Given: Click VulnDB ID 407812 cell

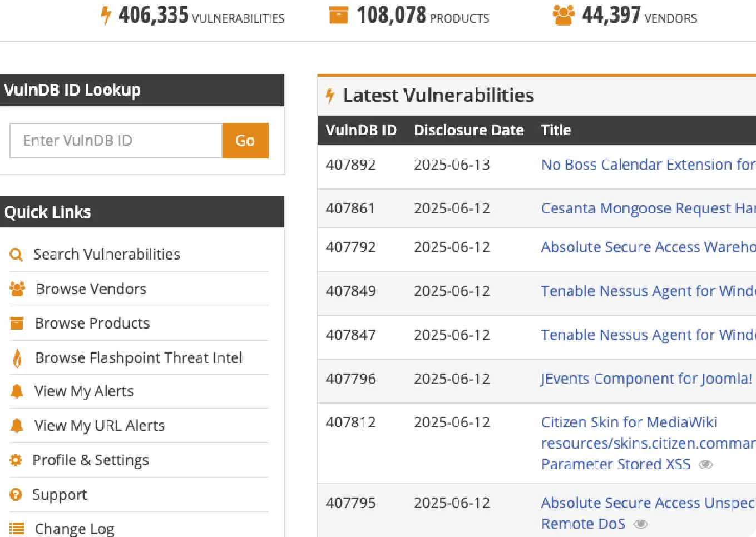Looking at the screenshot, I should (351, 422).
